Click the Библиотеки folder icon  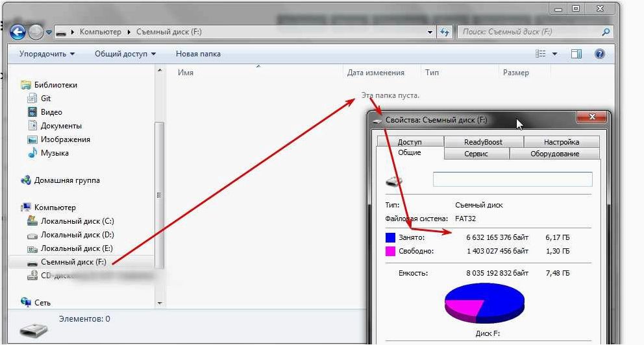click(x=25, y=85)
